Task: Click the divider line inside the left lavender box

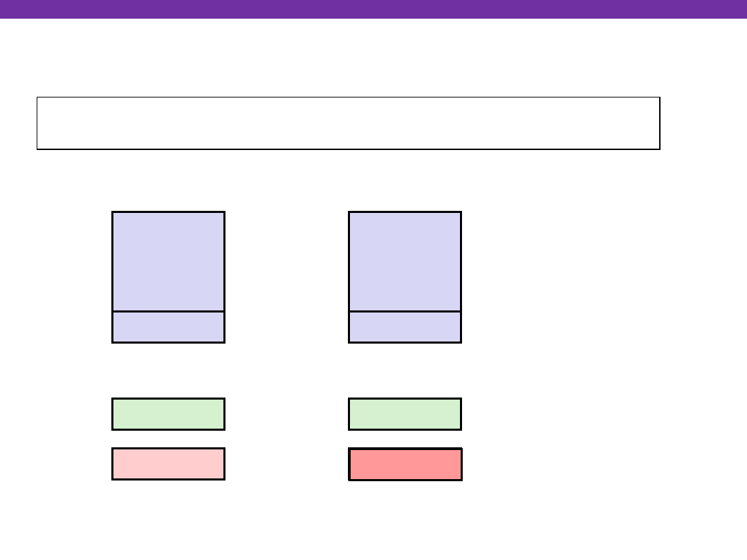Action: pyautogui.click(x=168, y=311)
